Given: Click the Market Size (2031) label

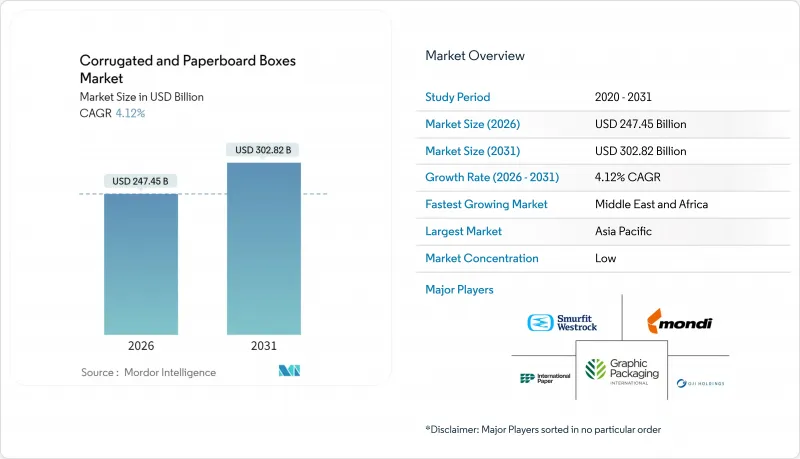Looking at the screenshot, I should pos(472,151).
